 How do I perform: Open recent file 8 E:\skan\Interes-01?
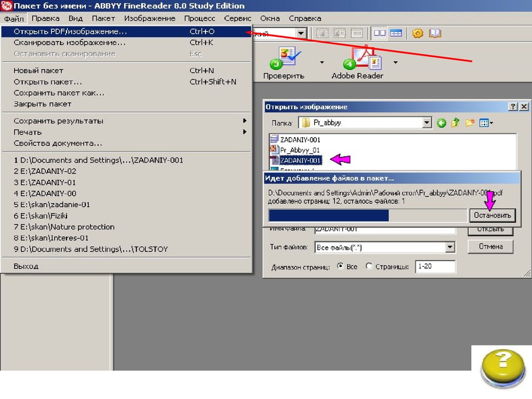click(126, 238)
